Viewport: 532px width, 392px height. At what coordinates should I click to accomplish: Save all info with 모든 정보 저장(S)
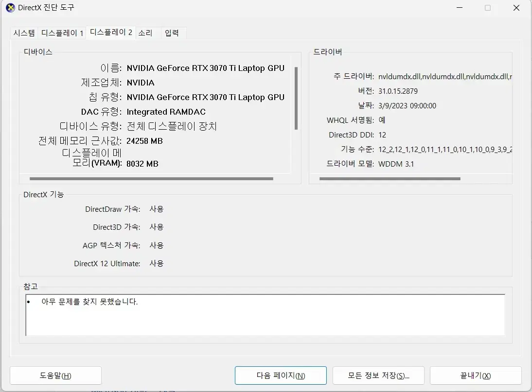(x=378, y=375)
